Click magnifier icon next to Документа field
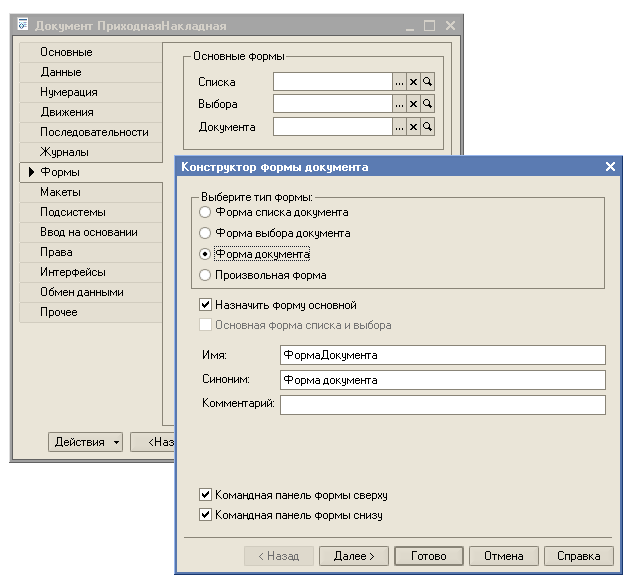 [427, 127]
